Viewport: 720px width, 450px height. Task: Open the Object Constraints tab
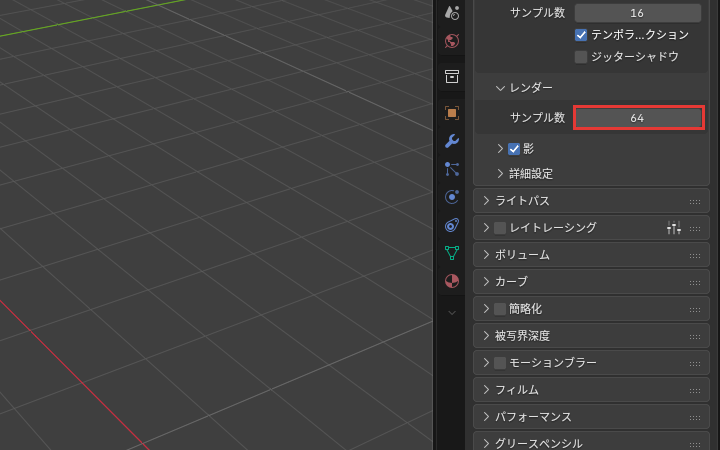452,225
